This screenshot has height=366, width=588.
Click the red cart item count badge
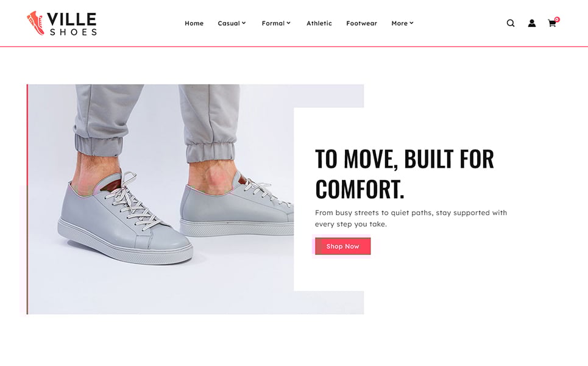557,20
